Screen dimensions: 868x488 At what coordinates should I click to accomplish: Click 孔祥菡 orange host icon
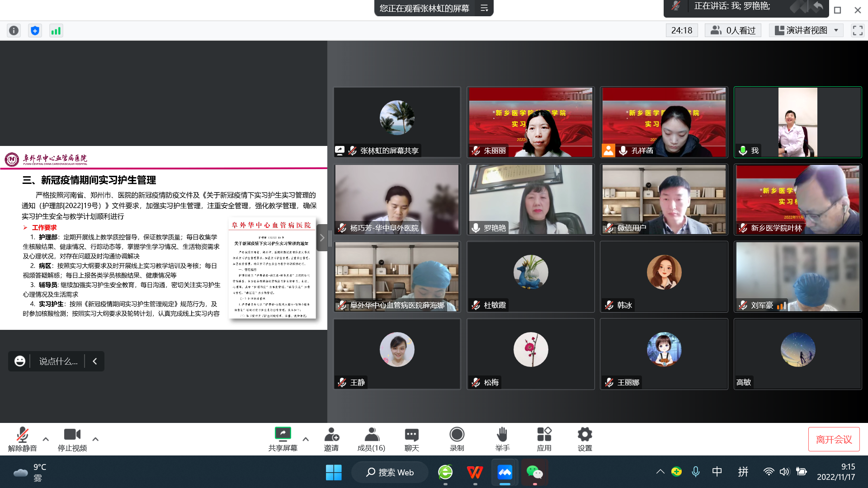[x=609, y=150]
